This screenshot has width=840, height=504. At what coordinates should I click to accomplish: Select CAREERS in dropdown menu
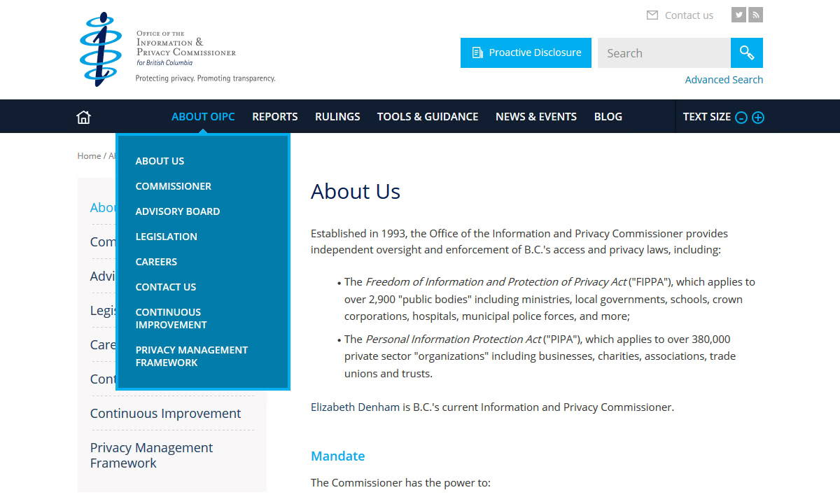point(156,262)
